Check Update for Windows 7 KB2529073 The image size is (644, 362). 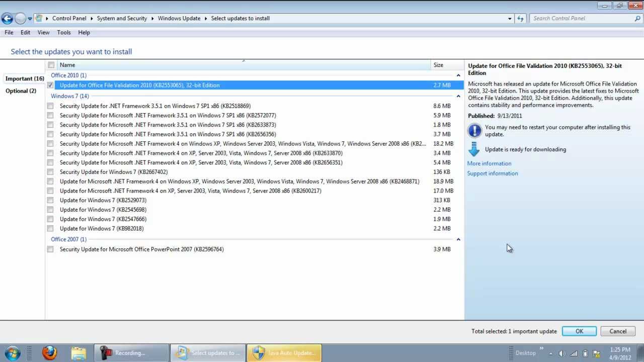point(50,200)
